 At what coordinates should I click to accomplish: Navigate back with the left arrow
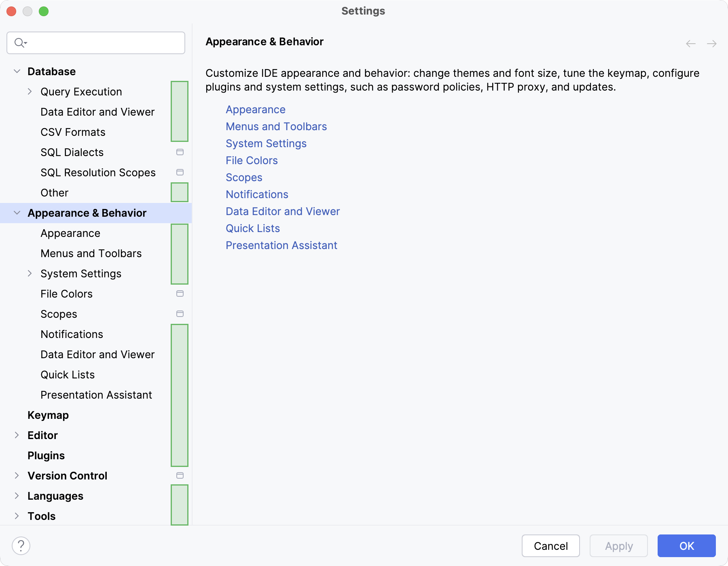[x=691, y=44]
